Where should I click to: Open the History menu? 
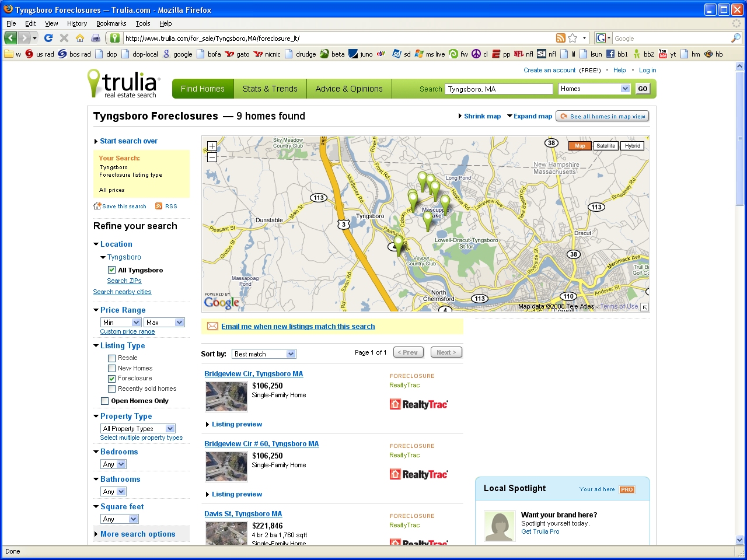[77, 23]
